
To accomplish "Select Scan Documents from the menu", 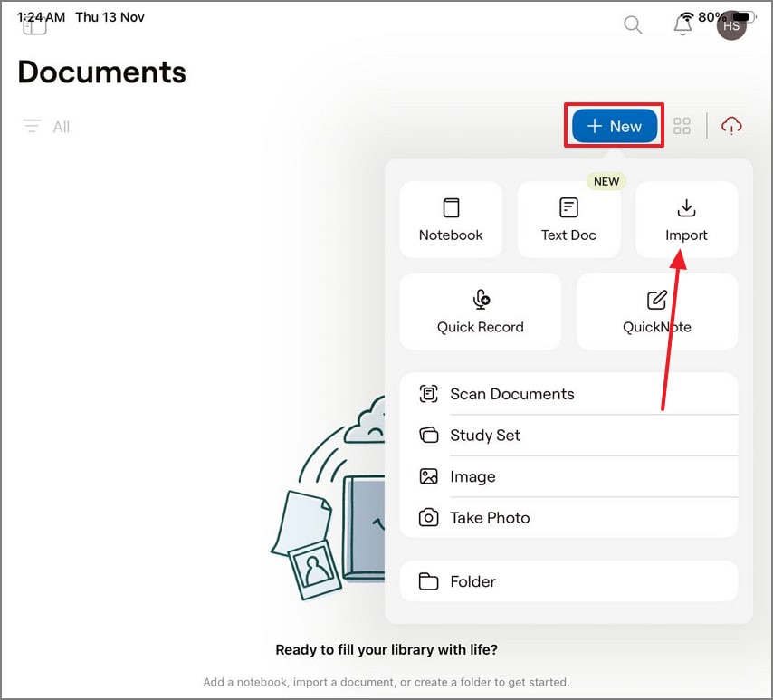I will (x=512, y=394).
